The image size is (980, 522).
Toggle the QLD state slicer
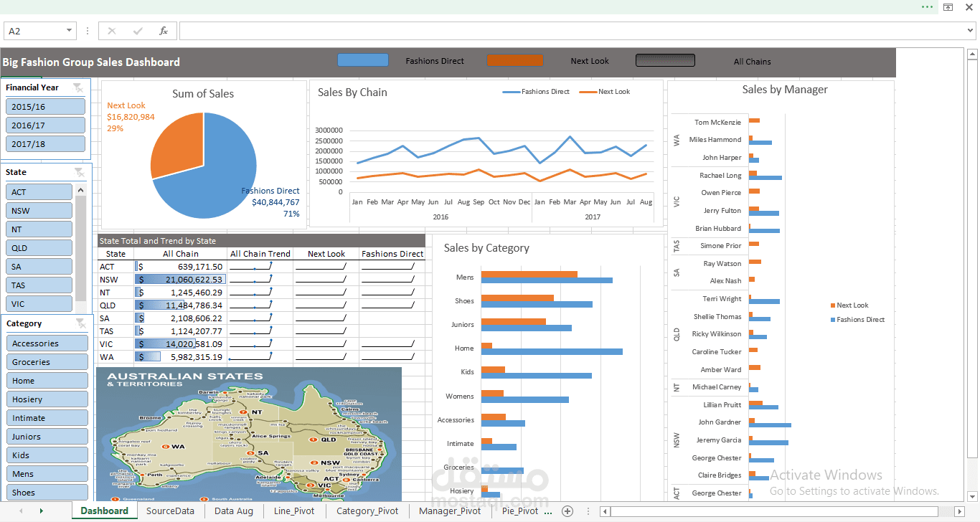click(39, 247)
